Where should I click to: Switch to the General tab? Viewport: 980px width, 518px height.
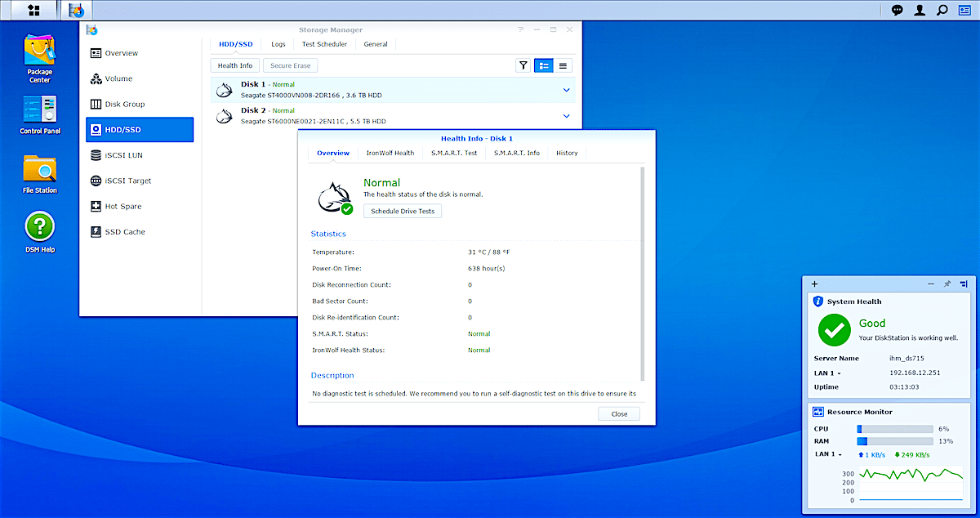pos(376,44)
